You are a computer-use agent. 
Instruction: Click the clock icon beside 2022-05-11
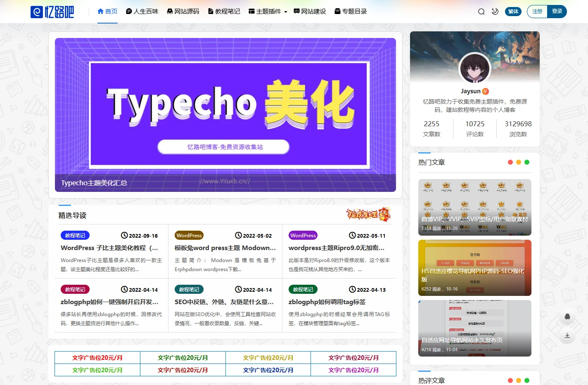[x=352, y=235]
